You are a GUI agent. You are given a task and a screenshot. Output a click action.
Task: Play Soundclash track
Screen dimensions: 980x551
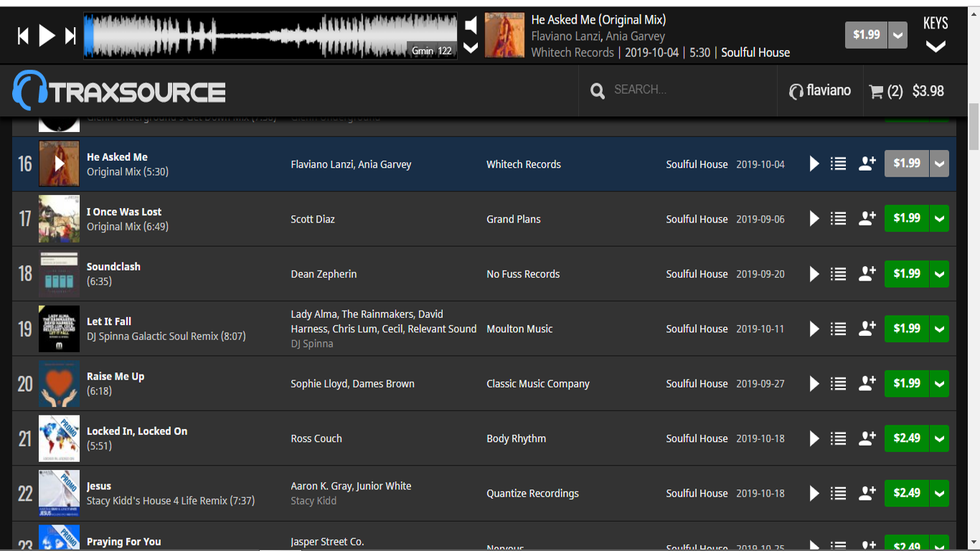pos(814,273)
